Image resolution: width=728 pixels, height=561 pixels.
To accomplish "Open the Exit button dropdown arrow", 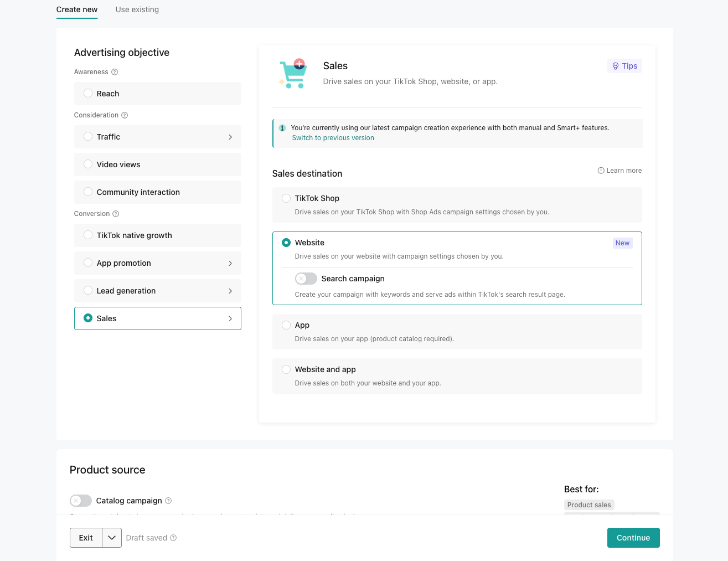I will tap(112, 538).
